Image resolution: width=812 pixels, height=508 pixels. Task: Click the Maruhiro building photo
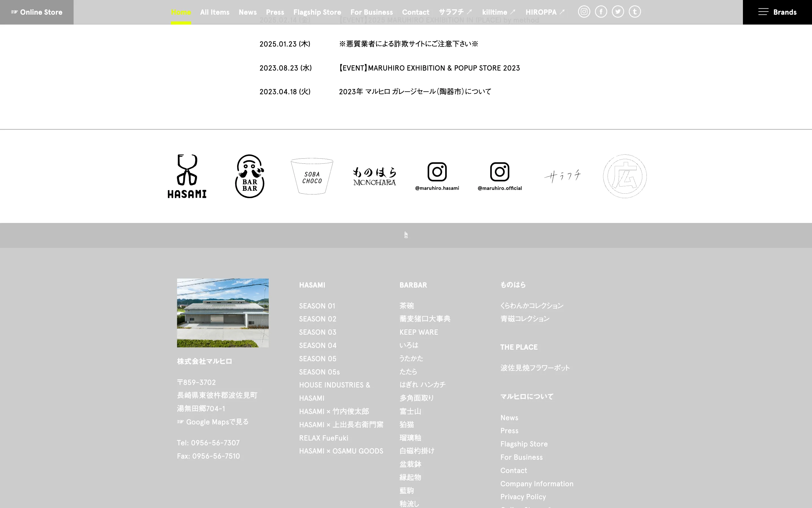point(223,313)
